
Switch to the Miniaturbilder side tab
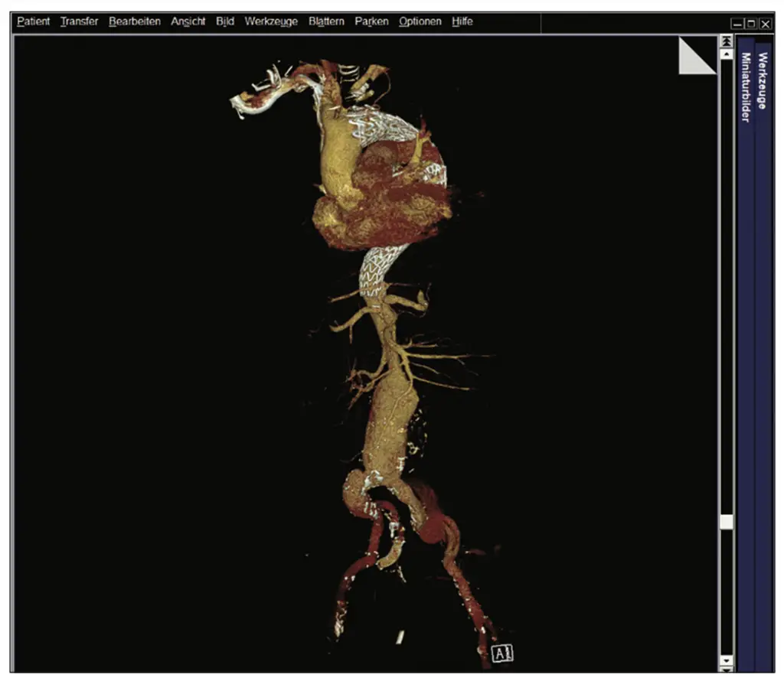[745, 86]
